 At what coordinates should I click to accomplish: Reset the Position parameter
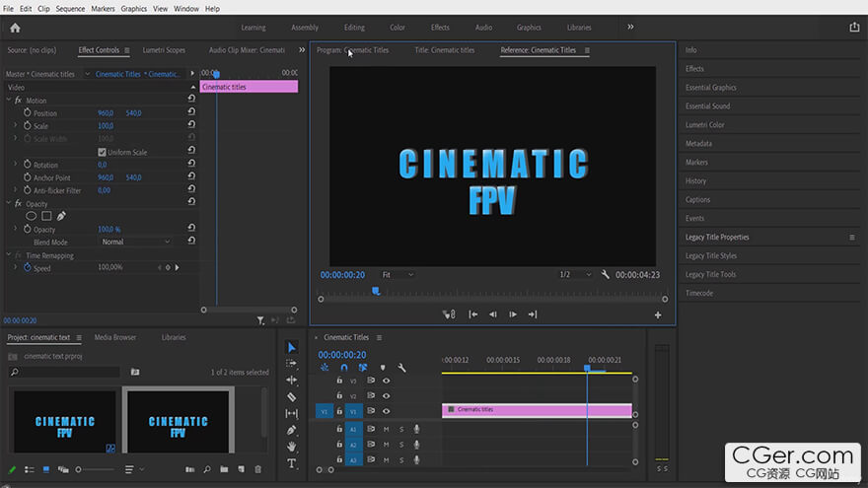pyautogui.click(x=191, y=112)
